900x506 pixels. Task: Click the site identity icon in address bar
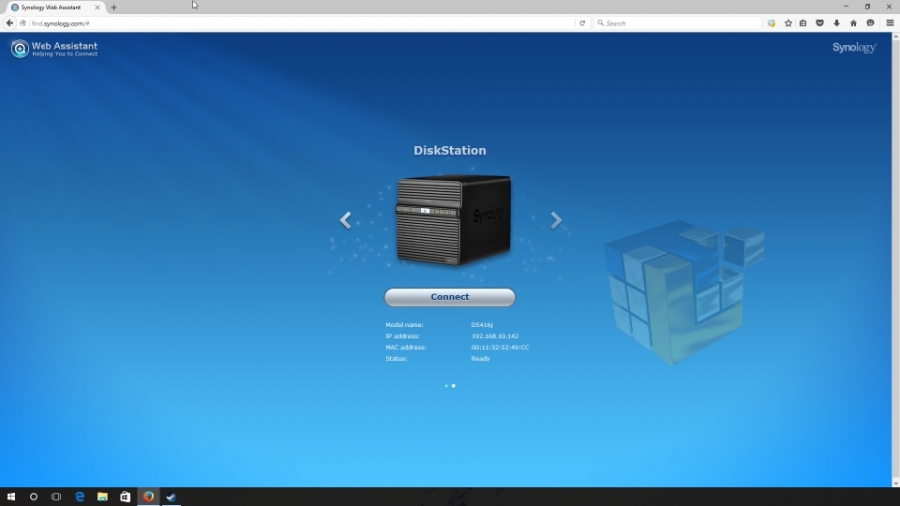(23, 24)
